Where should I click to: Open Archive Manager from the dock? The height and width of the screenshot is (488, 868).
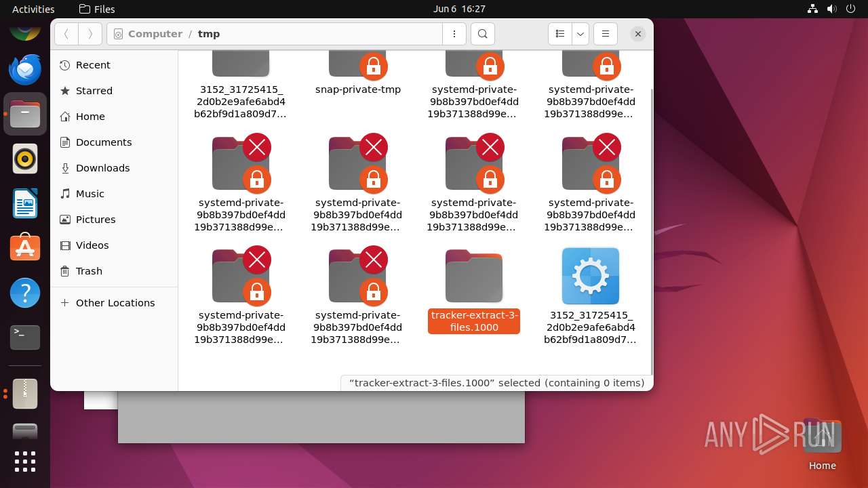coord(25,393)
